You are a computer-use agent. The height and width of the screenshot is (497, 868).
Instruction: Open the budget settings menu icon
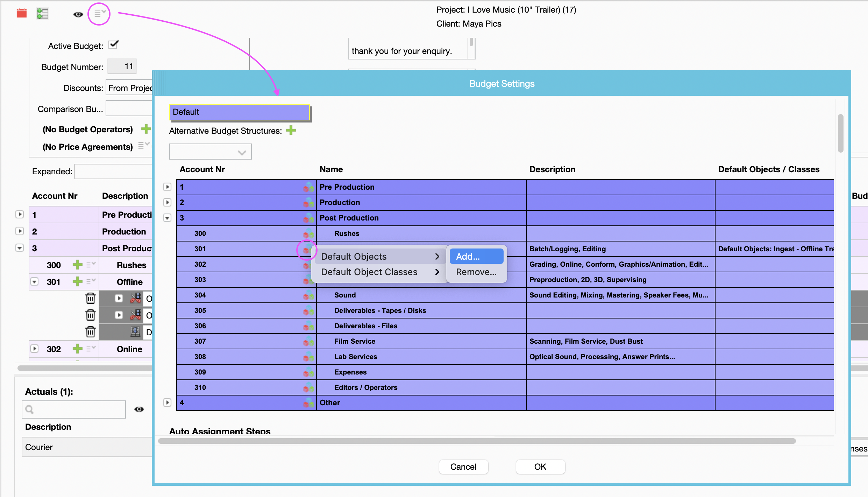[100, 14]
